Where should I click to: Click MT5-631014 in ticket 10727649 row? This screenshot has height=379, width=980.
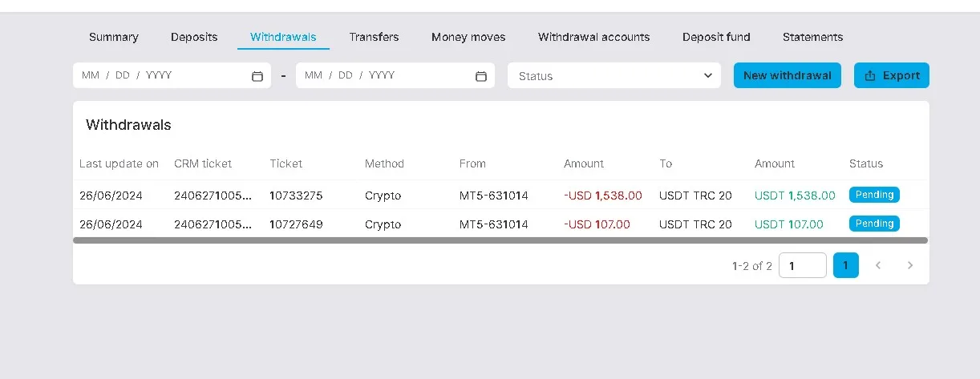494,224
